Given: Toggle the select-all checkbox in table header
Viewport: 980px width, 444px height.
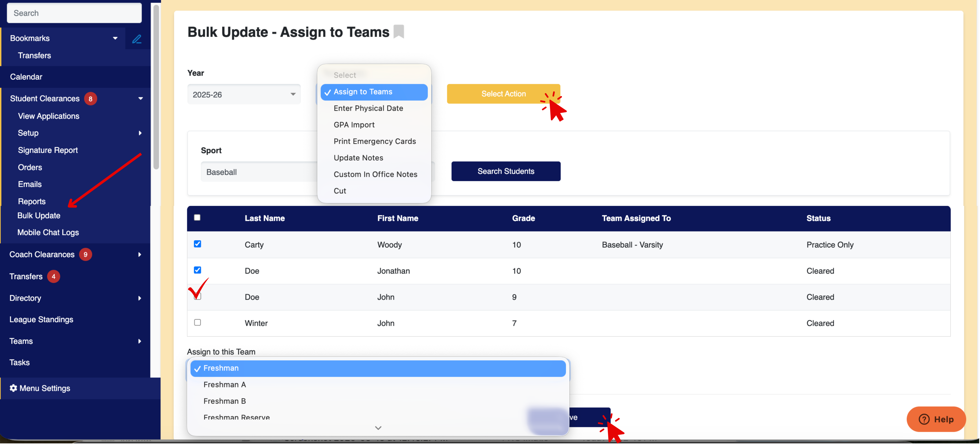Looking at the screenshot, I should (197, 217).
